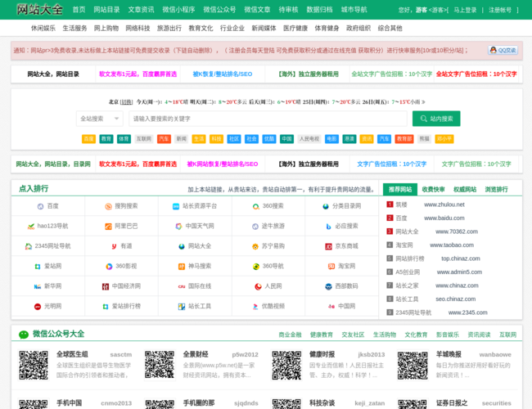
Task: Open the 手机中国 WeChat account title
Action: click(69, 403)
